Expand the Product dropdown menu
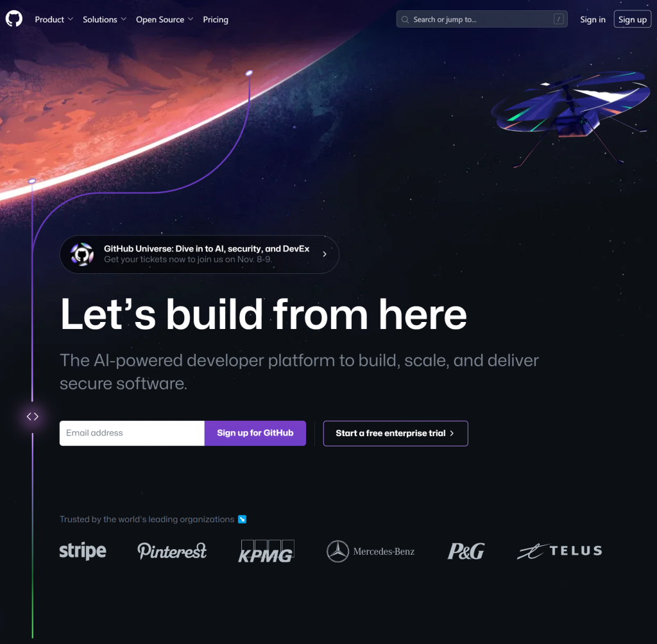 pyautogui.click(x=54, y=19)
